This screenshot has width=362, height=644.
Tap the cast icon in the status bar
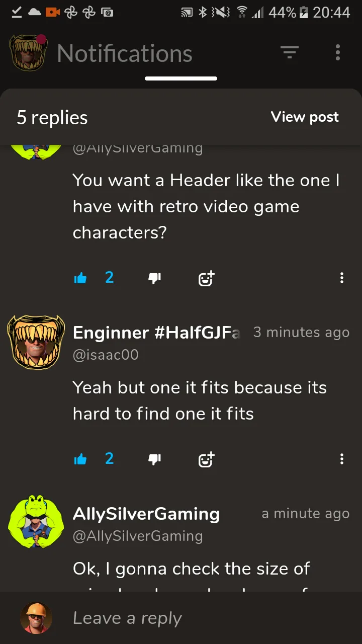pos(187,13)
